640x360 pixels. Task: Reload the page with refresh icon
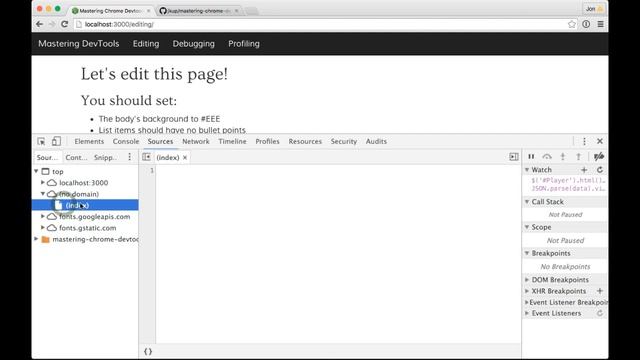click(64, 24)
